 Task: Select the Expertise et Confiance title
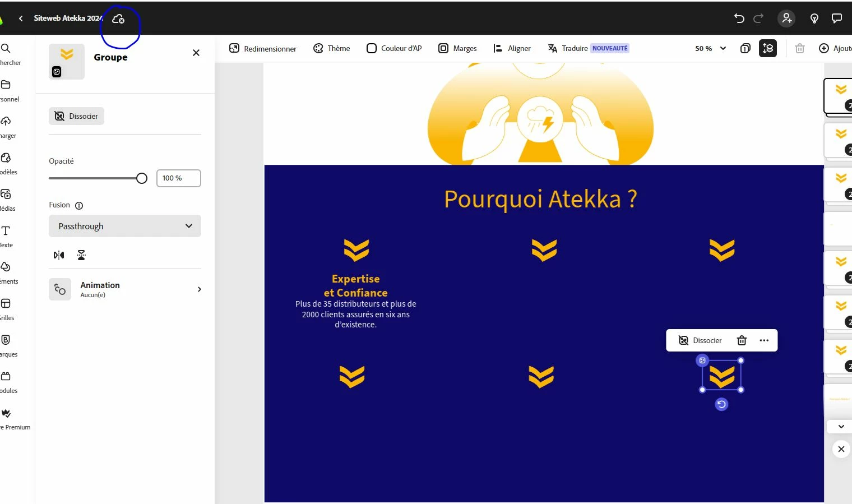coord(356,285)
